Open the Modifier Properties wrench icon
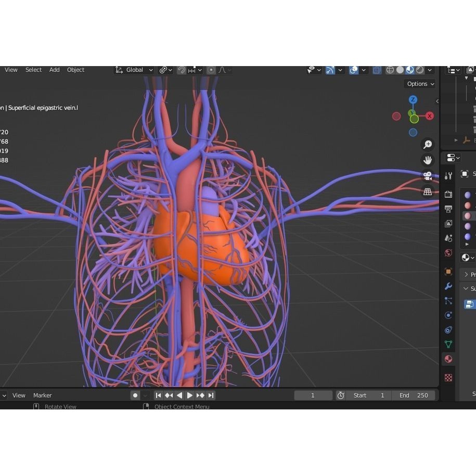476x476 pixels. [x=448, y=287]
